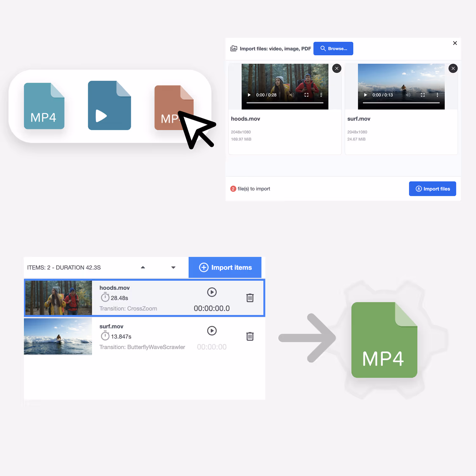Click the 169.97 MiB file size text
Viewport: 476px width, 476px height.
(241, 139)
